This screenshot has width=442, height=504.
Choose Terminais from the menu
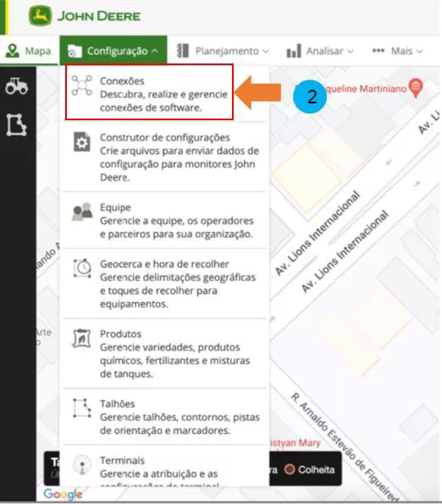(164, 467)
